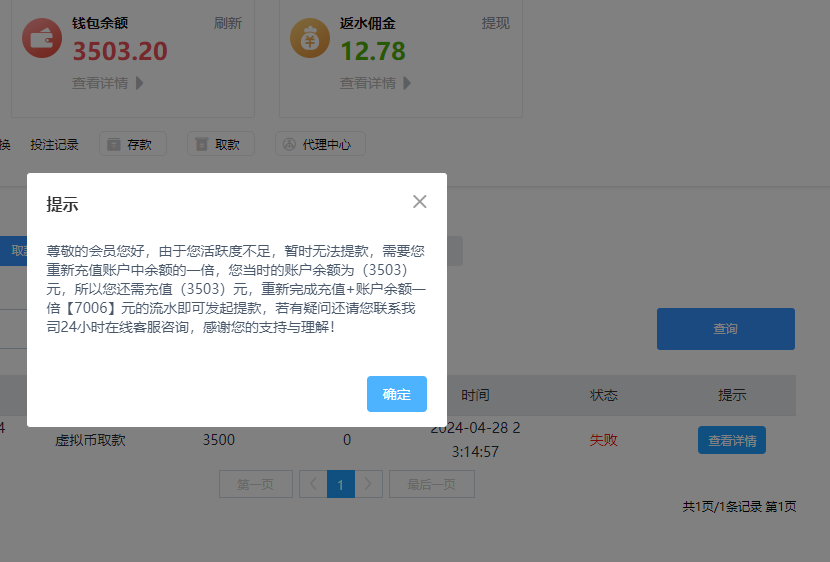Open the 代理中心 agent center

pos(320,144)
